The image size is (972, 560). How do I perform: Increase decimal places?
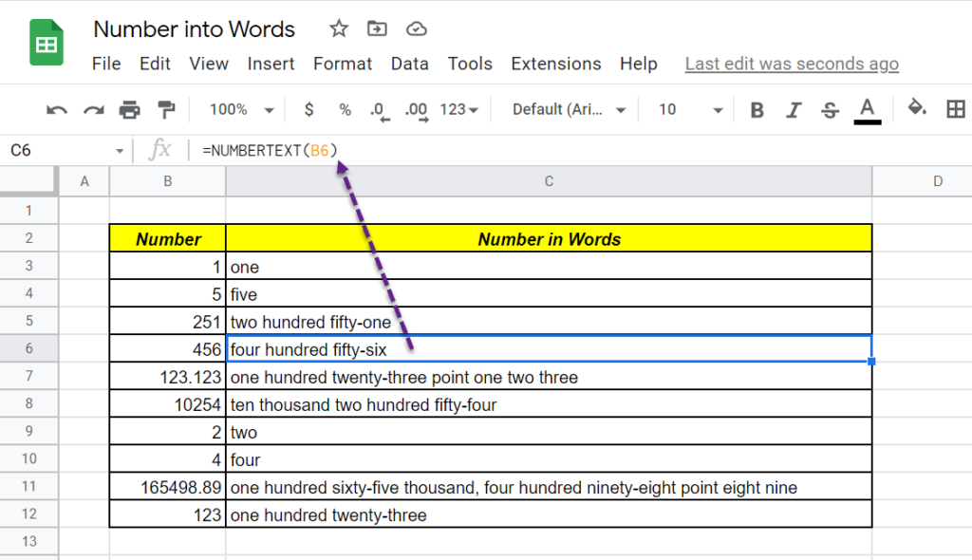[x=416, y=109]
